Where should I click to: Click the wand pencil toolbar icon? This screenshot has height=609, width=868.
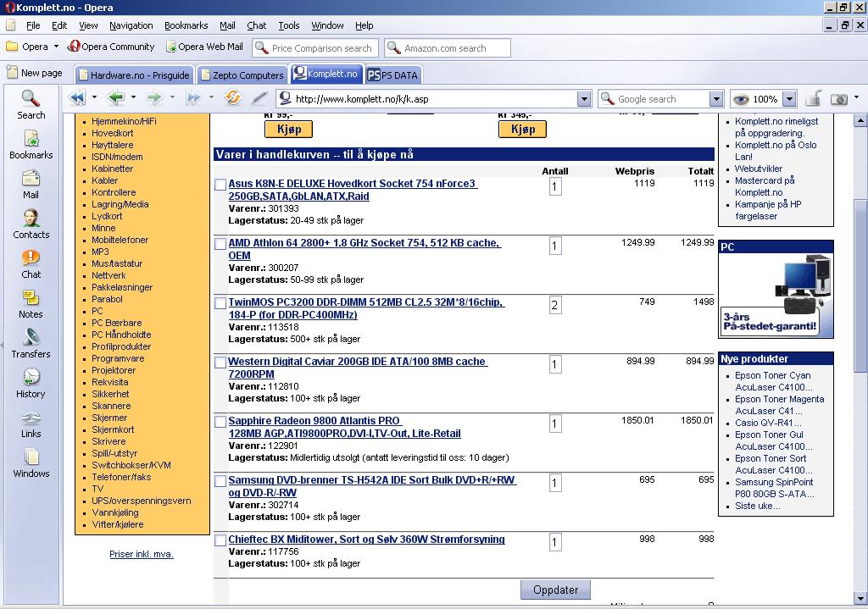(259, 98)
